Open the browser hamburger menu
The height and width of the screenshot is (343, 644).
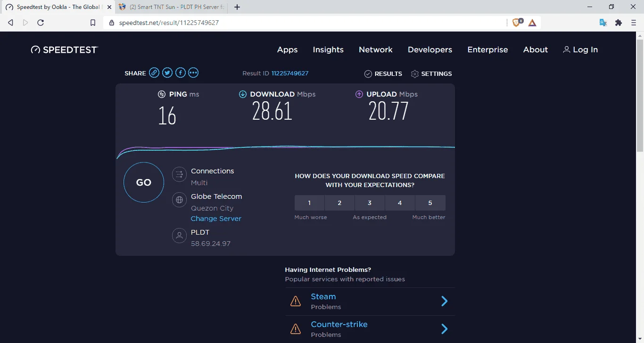634,22
